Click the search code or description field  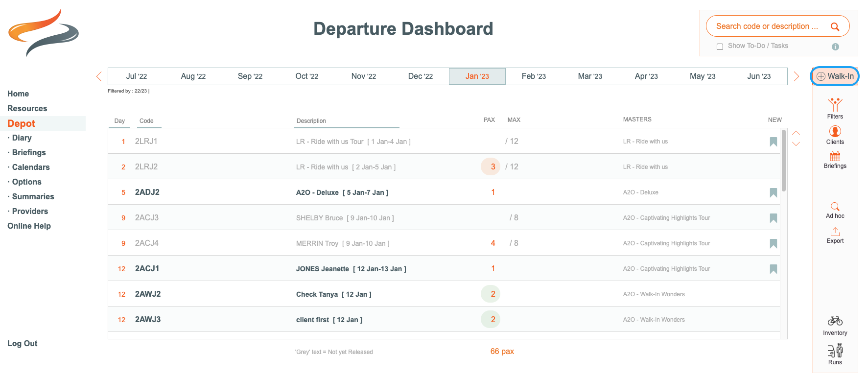767,26
